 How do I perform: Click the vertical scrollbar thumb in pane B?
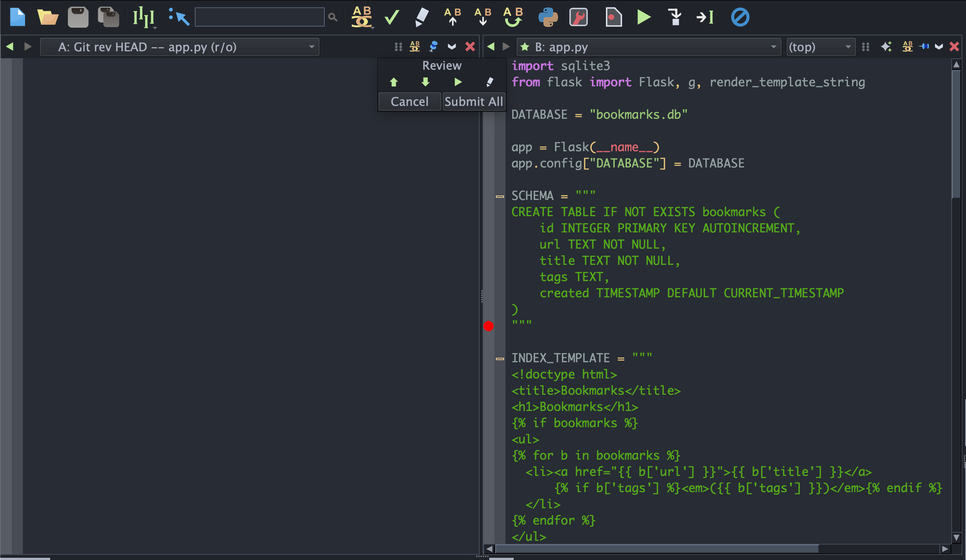[x=956, y=134]
